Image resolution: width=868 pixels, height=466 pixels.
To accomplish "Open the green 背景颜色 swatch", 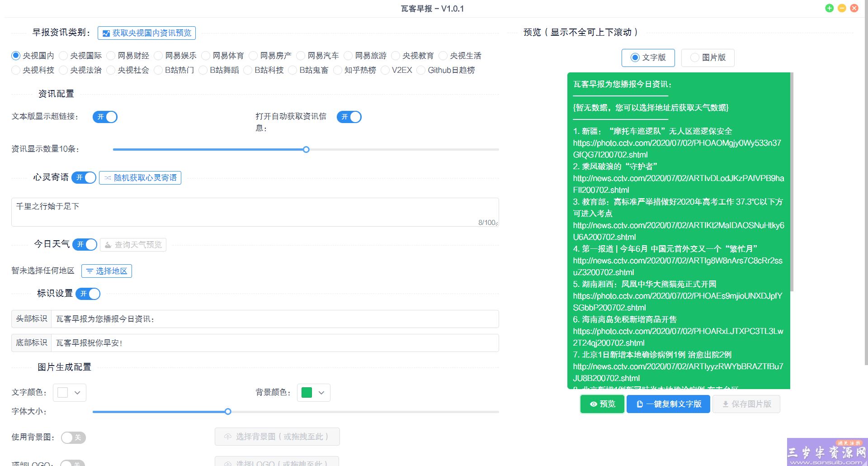I will [307, 393].
